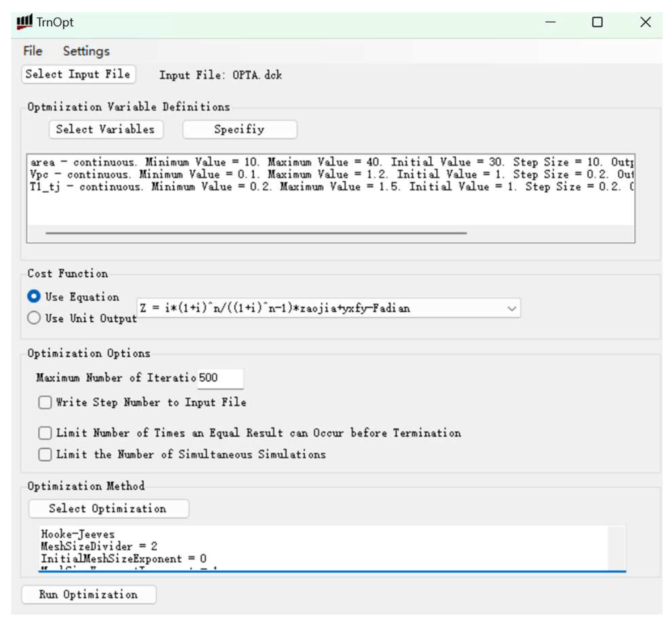Screen dimensions: 672x624
Task: Open the Settings menu
Action: pos(86,51)
